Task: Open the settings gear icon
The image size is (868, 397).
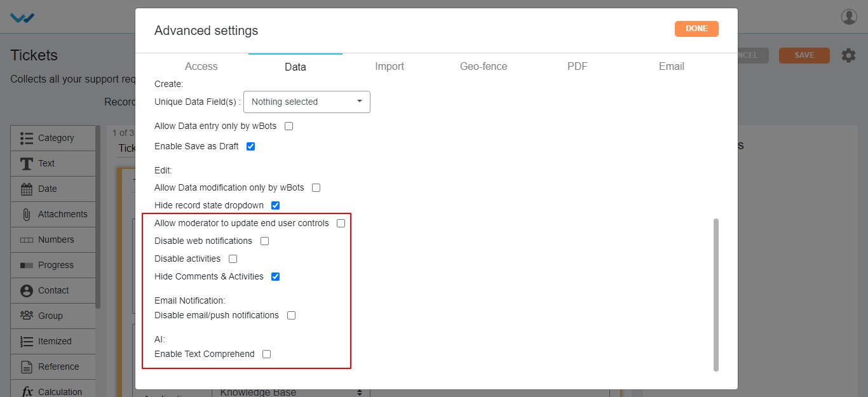Action: pyautogui.click(x=848, y=55)
